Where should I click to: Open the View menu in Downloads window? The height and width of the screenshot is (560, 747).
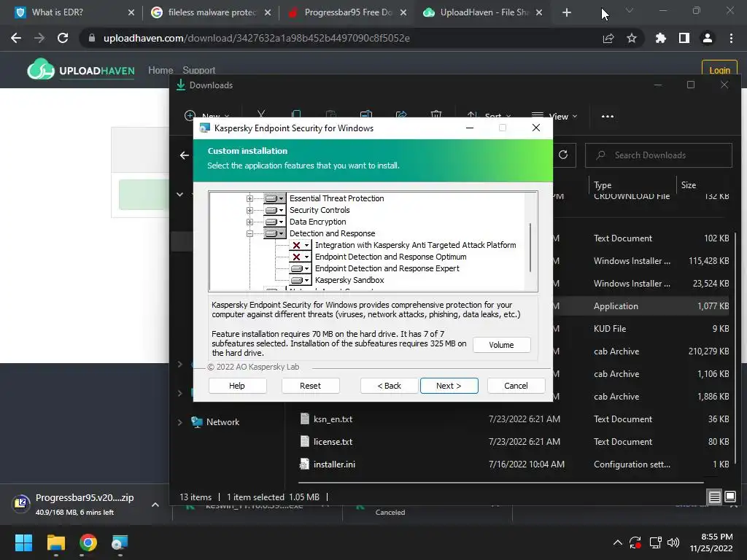(x=554, y=116)
